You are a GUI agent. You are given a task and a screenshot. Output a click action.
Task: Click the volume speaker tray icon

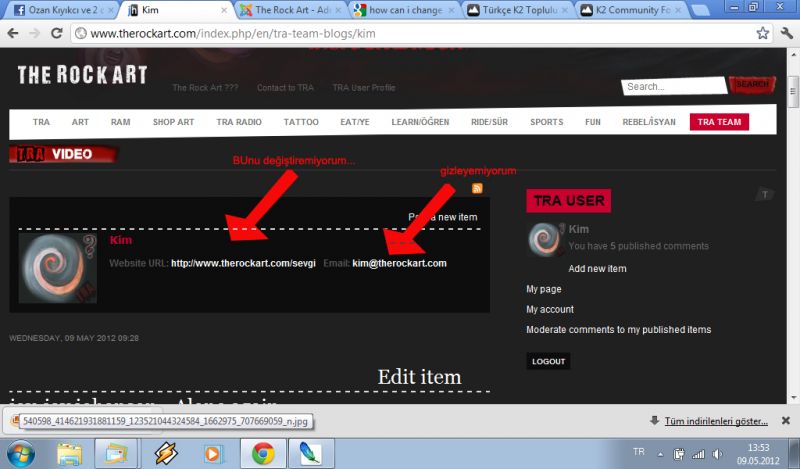pyautogui.click(x=718, y=454)
